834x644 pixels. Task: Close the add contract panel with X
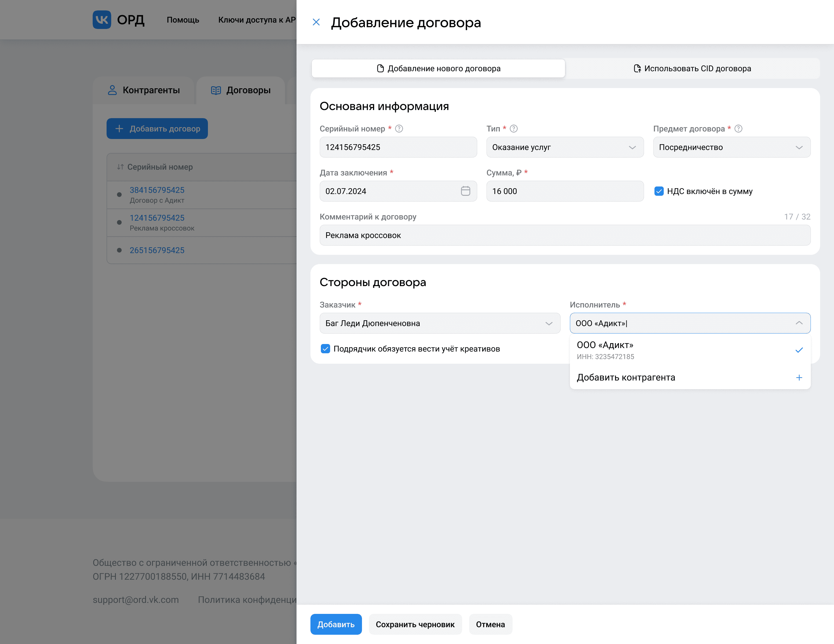316,22
